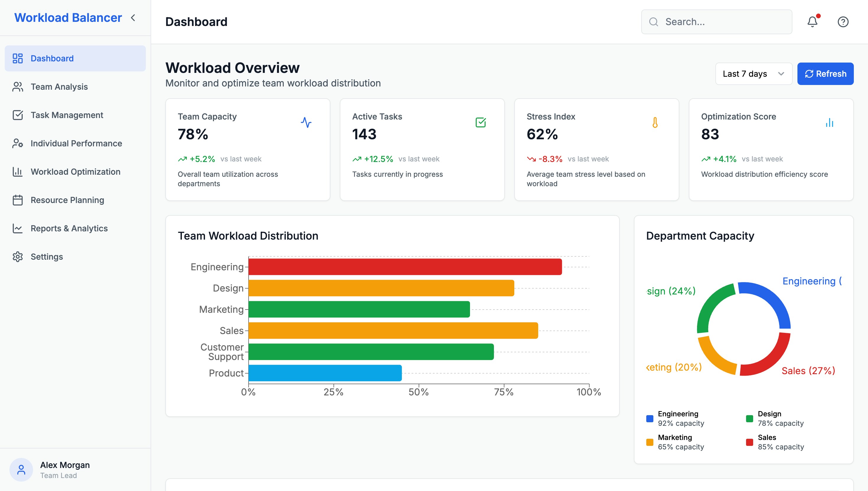This screenshot has width=868, height=491.
Task: Click the Stress Index thermometer icon
Action: (x=655, y=122)
